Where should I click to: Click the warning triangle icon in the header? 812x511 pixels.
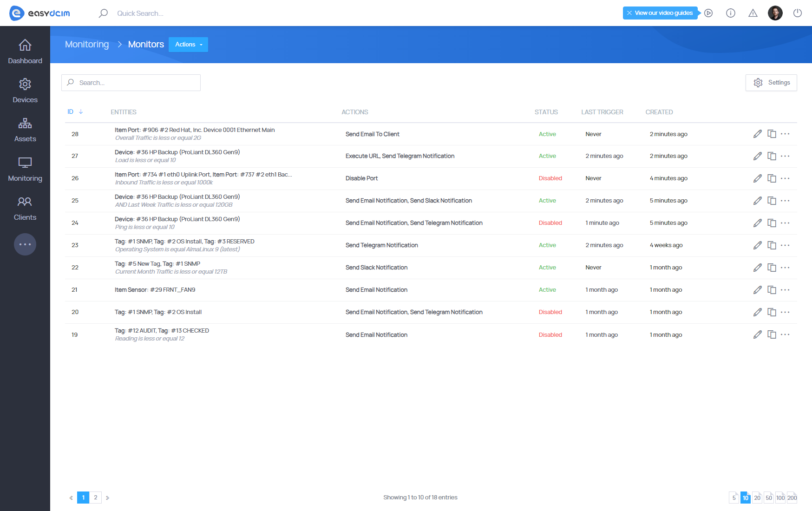tap(753, 13)
